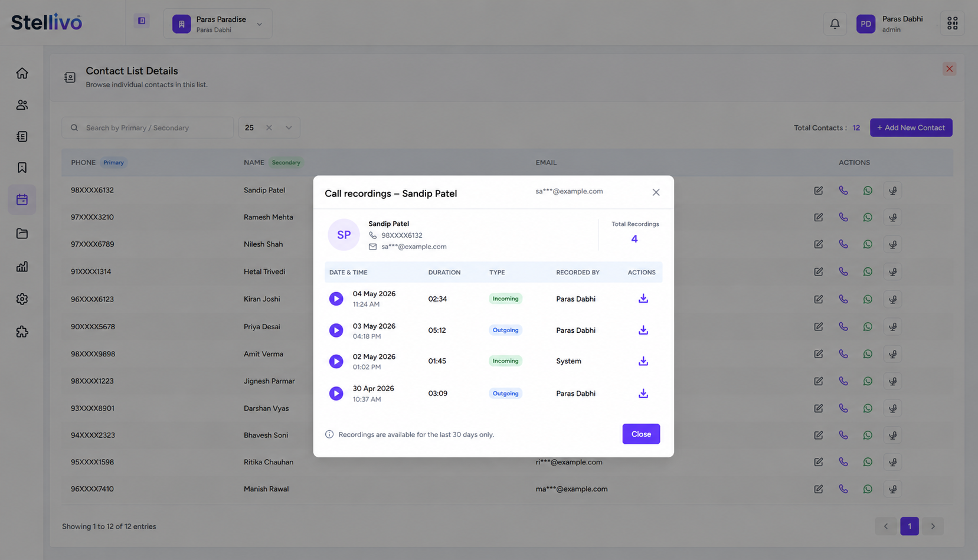Open recordings for Manish Rawal
Viewport: 978px width, 560px height.
pyautogui.click(x=892, y=489)
